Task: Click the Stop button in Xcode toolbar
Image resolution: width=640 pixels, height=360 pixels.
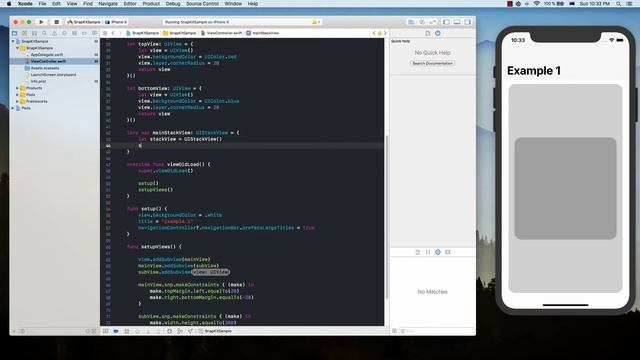Action: pos(56,22)
